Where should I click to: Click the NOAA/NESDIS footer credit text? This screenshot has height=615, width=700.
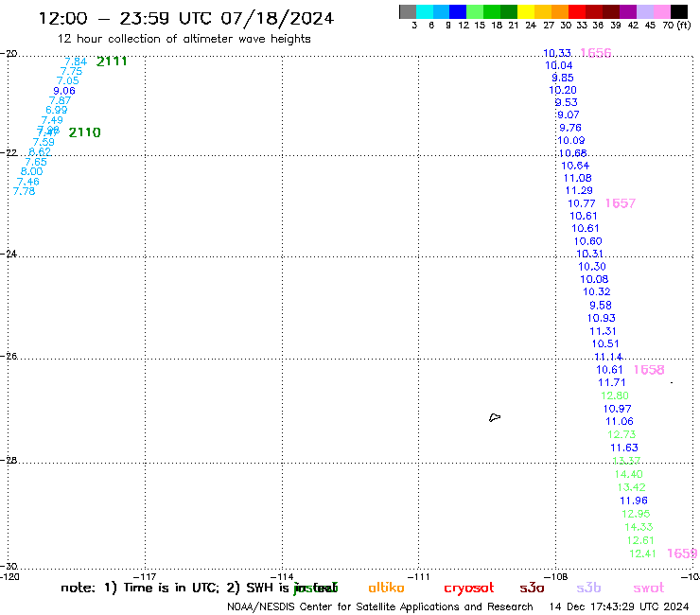click(380, 607)
